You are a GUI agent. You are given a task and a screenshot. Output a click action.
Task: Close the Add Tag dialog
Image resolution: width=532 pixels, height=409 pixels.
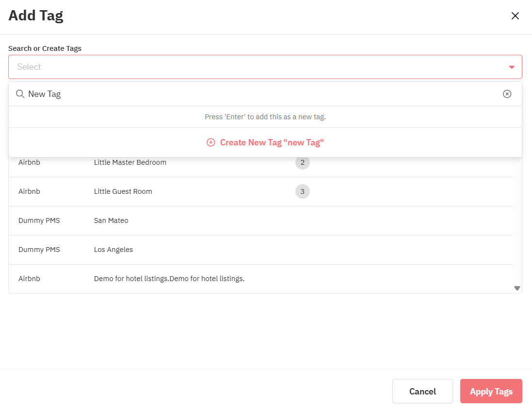[x=515, y=16]
